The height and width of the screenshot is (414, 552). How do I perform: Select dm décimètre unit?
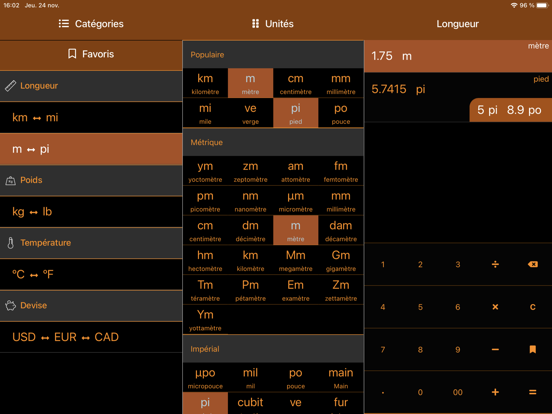point(250,230)
